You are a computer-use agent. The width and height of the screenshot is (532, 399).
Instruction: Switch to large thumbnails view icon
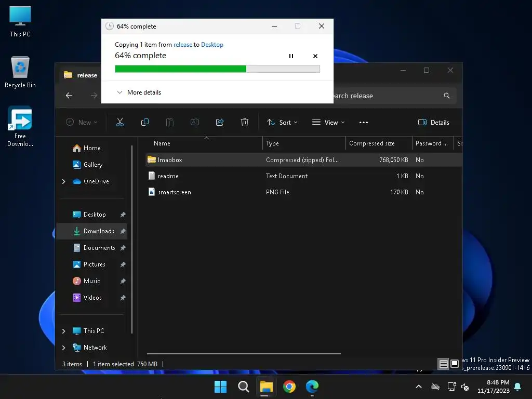(455, 364)
